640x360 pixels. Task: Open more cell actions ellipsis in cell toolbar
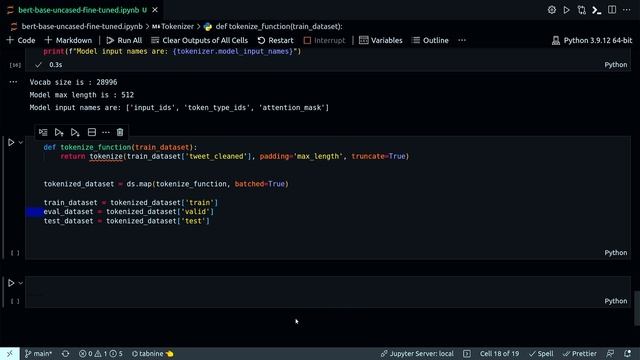106,132
